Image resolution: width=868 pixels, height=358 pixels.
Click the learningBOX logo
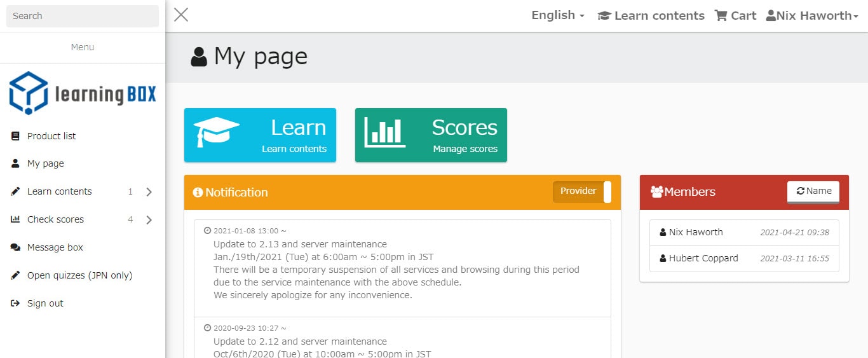pyautogui.click(x=83, y=93)
